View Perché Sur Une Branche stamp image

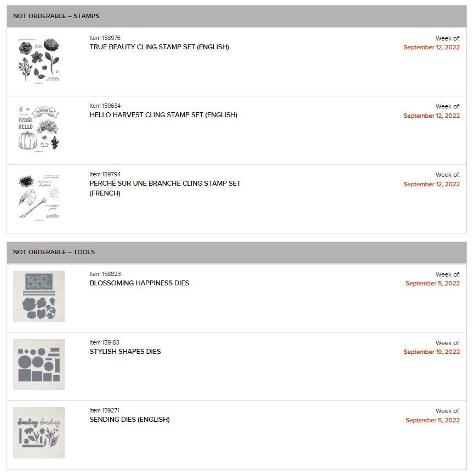38,198
